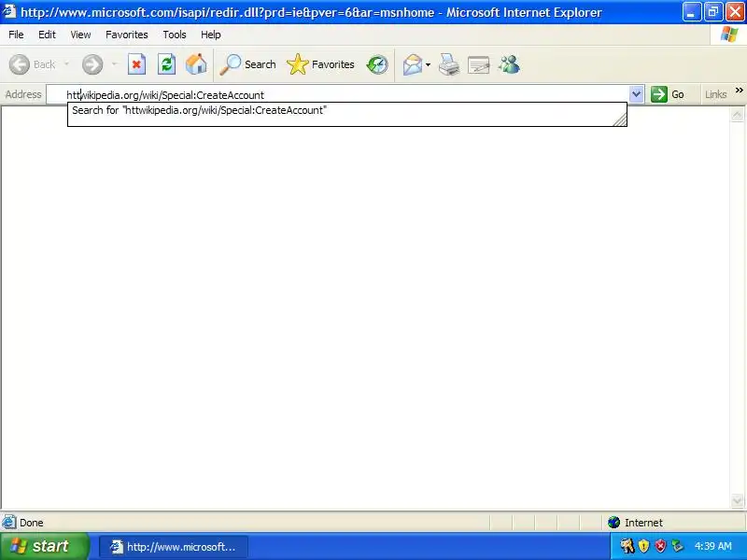Click the Forward navigation button

[x=92, y=64]
